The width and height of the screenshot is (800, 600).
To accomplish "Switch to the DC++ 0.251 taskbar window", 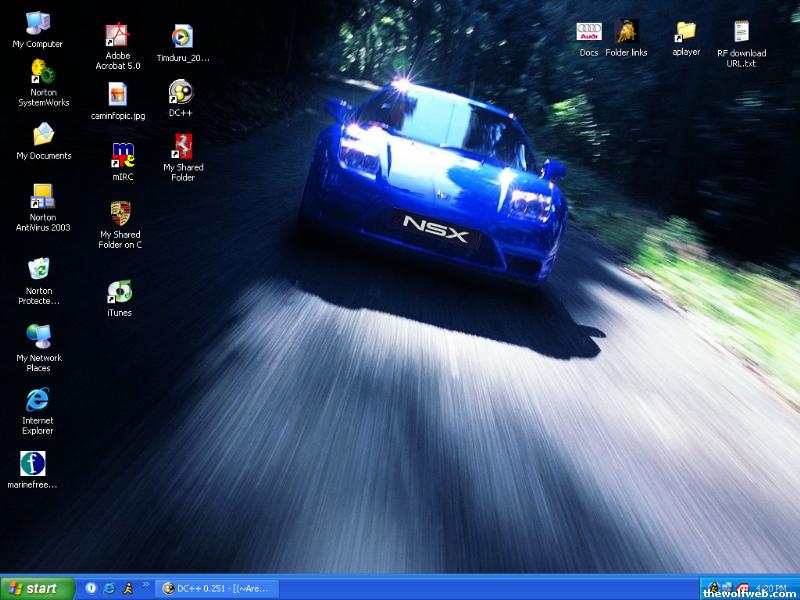I will pyautogui.click(x=216, y=588).
